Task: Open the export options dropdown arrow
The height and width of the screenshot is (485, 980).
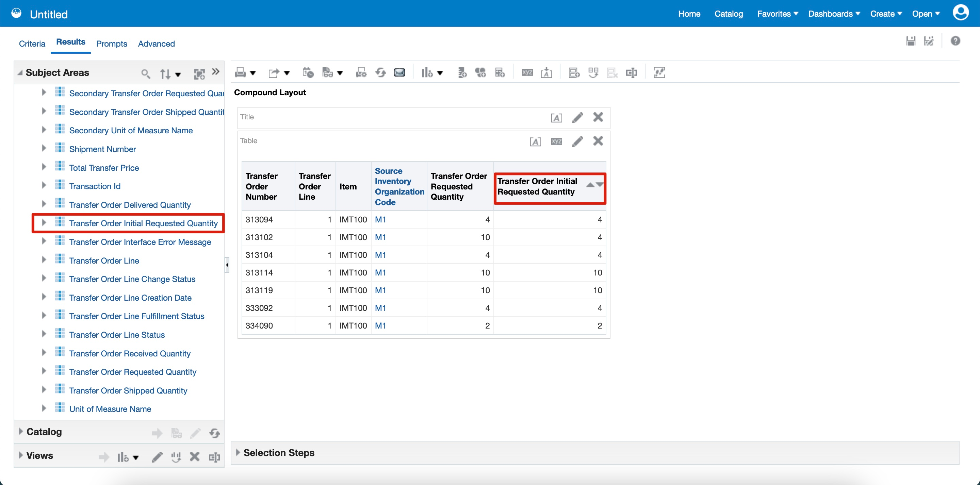Action: click(x=287, y=73)
